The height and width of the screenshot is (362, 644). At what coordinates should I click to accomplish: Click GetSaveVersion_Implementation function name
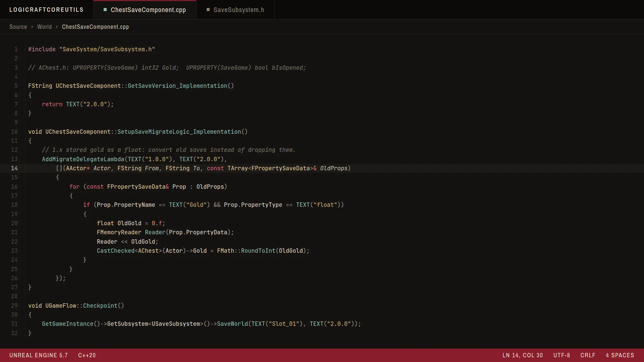coord(177,86)
